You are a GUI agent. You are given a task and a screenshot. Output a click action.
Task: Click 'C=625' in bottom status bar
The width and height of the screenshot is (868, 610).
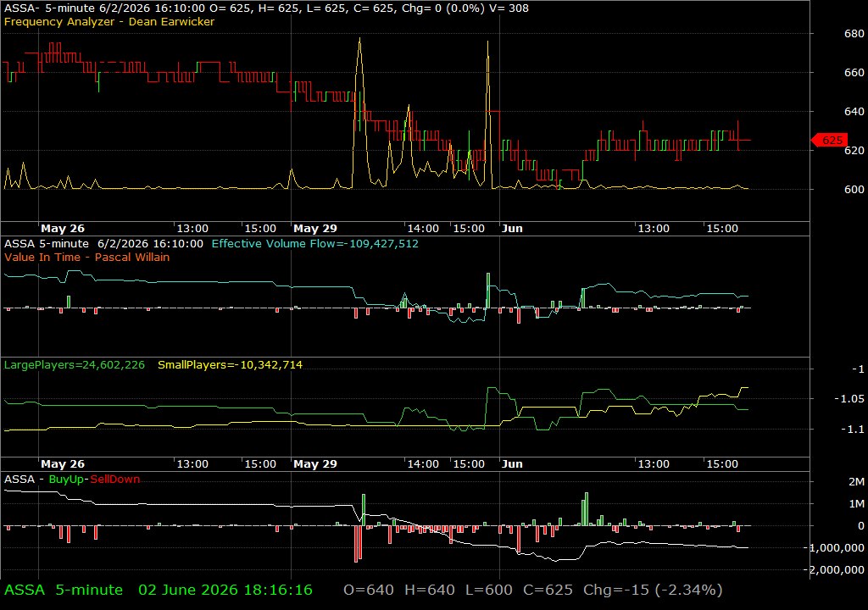pos(548,590)
